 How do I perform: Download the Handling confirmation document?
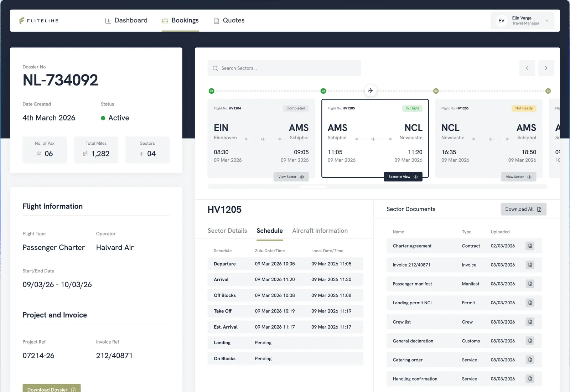point(530,379)
